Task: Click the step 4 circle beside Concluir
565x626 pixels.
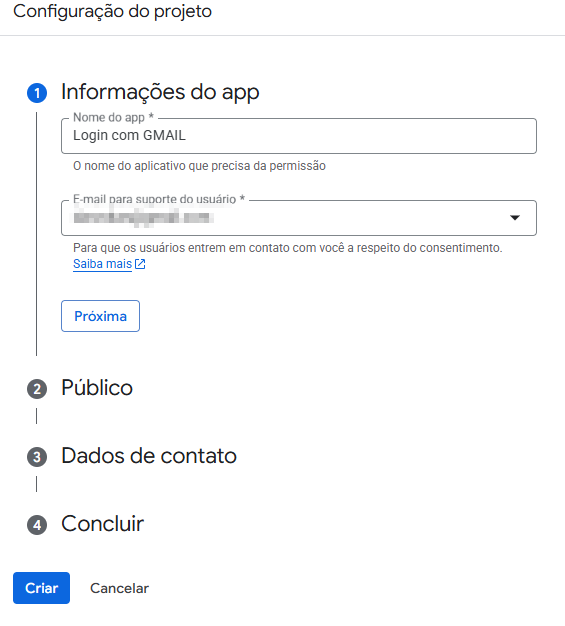Action: click(37, 525)
